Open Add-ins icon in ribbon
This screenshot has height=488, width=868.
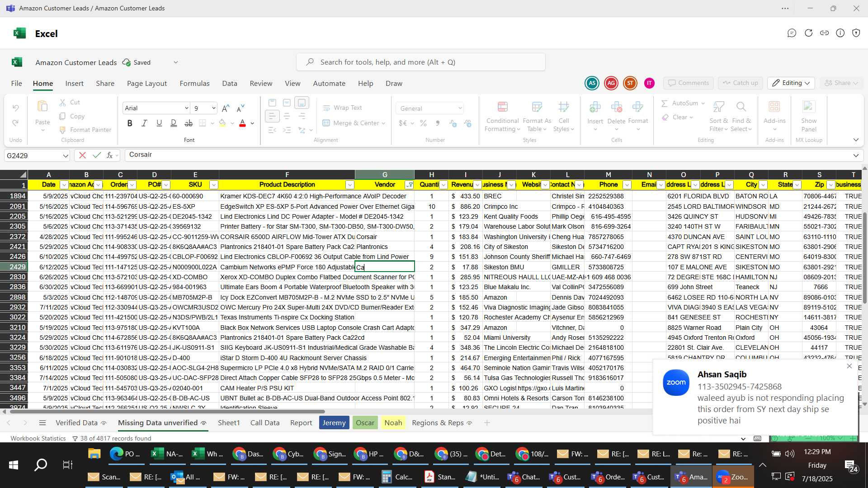coord(774,107)
